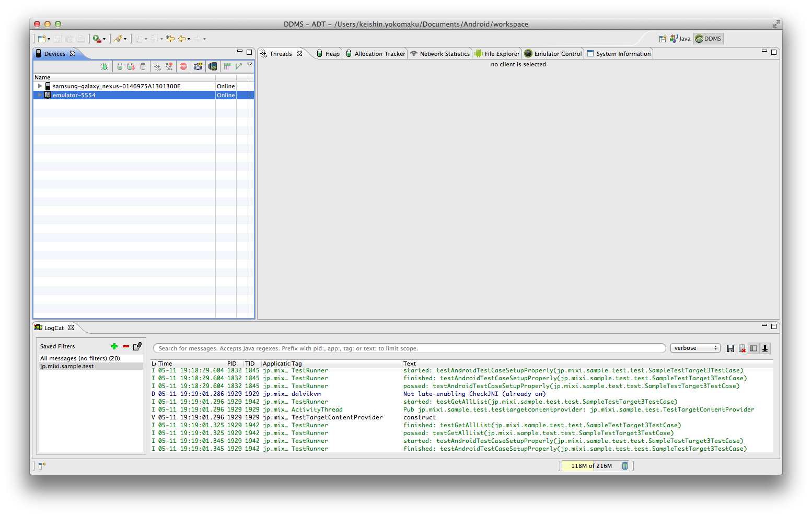Viewport: 812px width, 516px height.
Task: Minimize the LogCat panel
Action: click(764, 325)
